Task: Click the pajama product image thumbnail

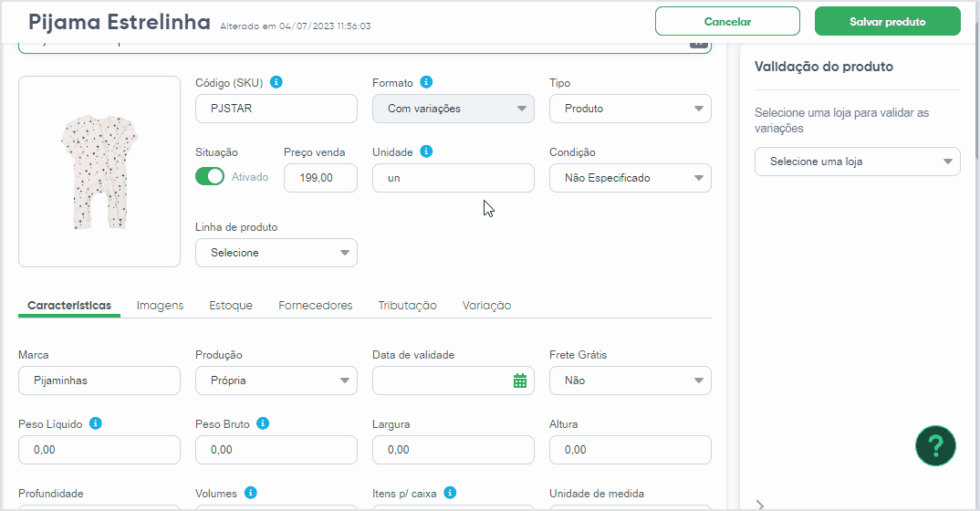Action: point(99,172)
